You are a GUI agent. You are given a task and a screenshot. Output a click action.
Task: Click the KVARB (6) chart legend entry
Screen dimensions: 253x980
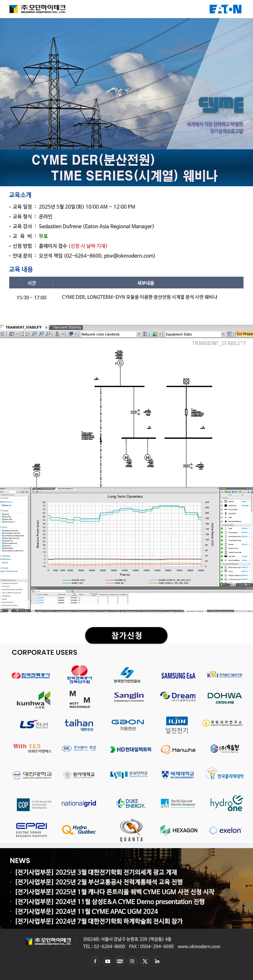point(116,580)
